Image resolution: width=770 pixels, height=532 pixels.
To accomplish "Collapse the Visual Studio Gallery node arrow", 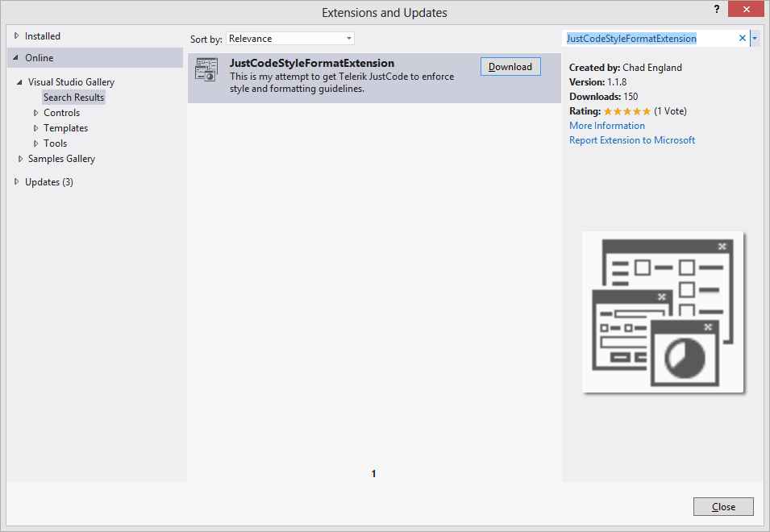I will point(19,82).
